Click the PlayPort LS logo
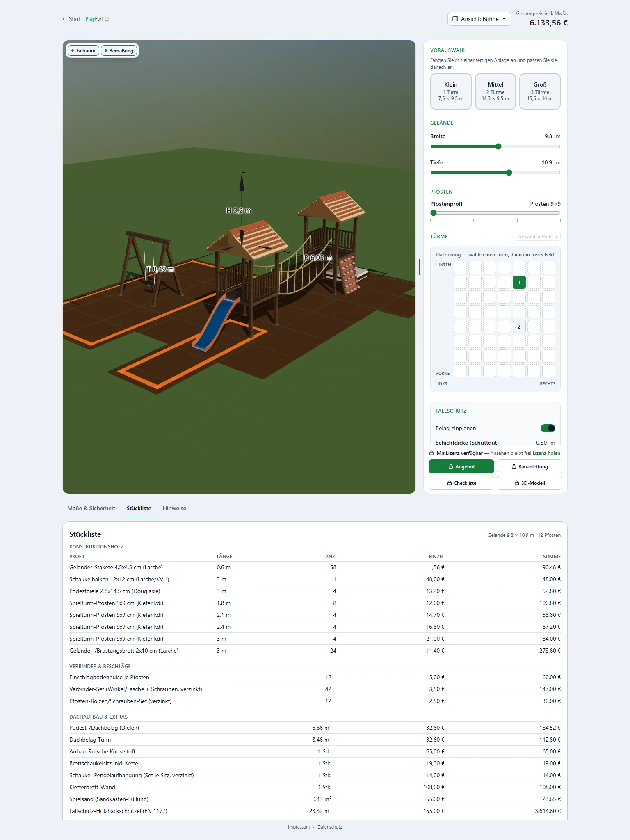630x840 pixels. click(97, 19)
